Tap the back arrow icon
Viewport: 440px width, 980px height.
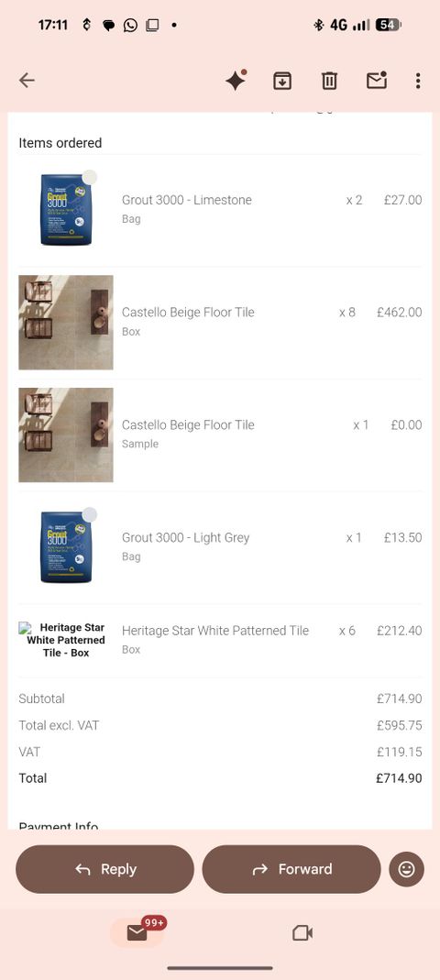27,80
